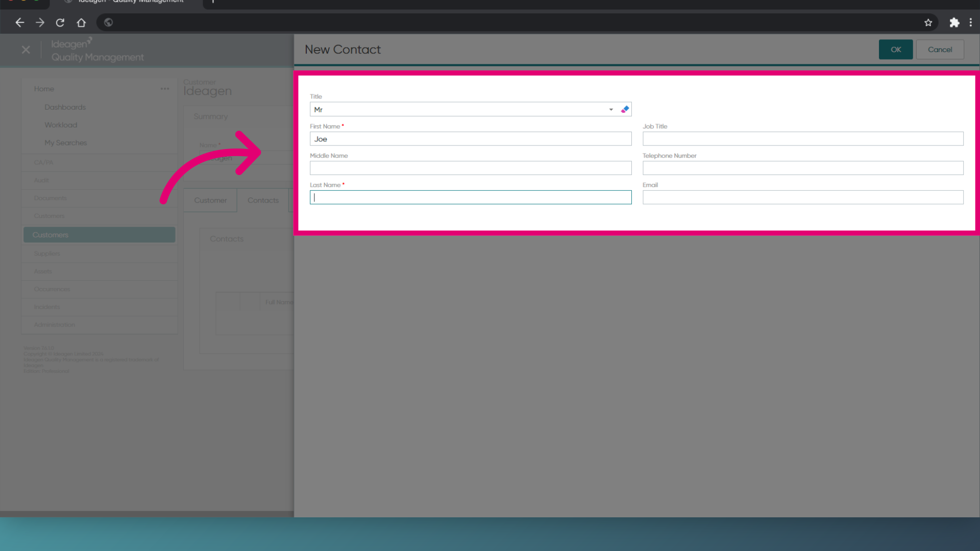980x551 pixels.
Task: Expand the Audit sidebar section
Action: point(100,181)
